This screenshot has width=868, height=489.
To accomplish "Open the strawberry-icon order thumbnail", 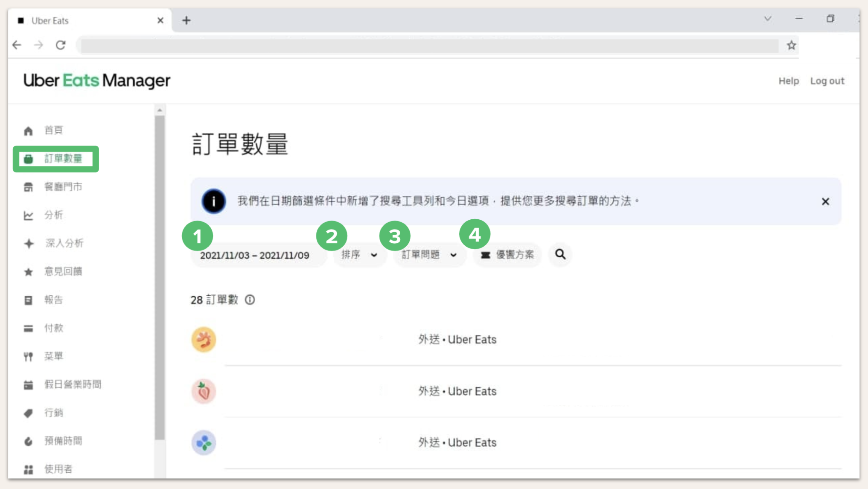I will (x=204, y=391).
